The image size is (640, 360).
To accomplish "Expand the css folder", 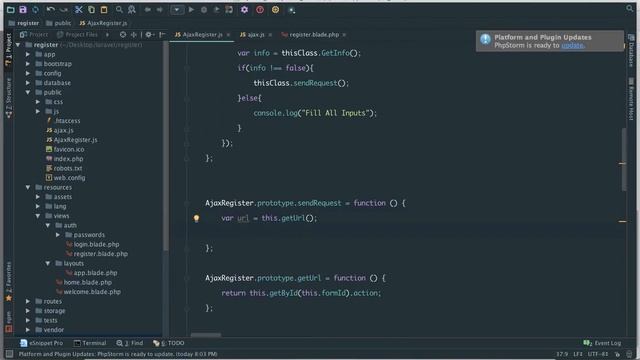I will (x=38, y=102).
